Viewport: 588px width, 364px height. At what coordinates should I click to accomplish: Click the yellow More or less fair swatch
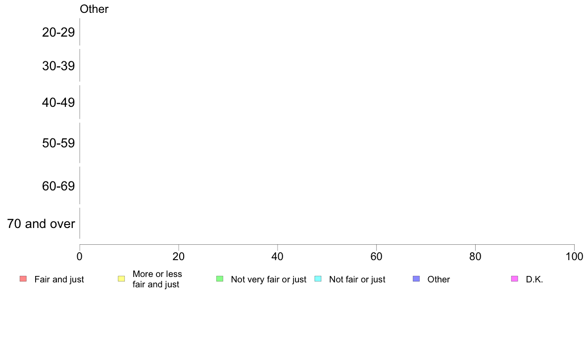click(x=121, y=278)
